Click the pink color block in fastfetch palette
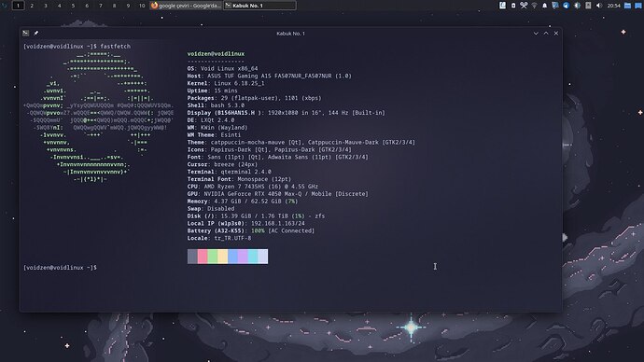Viewport: 644px width, 362px height. pos(203,257)
